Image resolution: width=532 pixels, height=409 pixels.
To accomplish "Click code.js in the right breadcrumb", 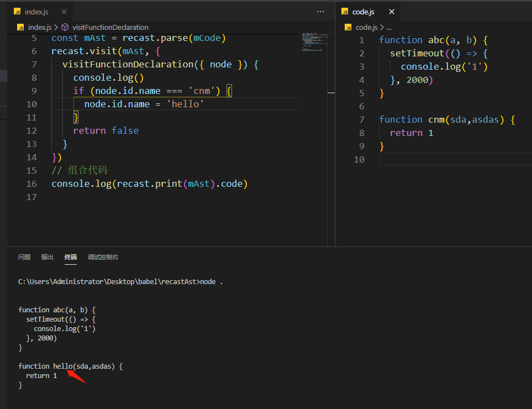I will tap(366, 28).
